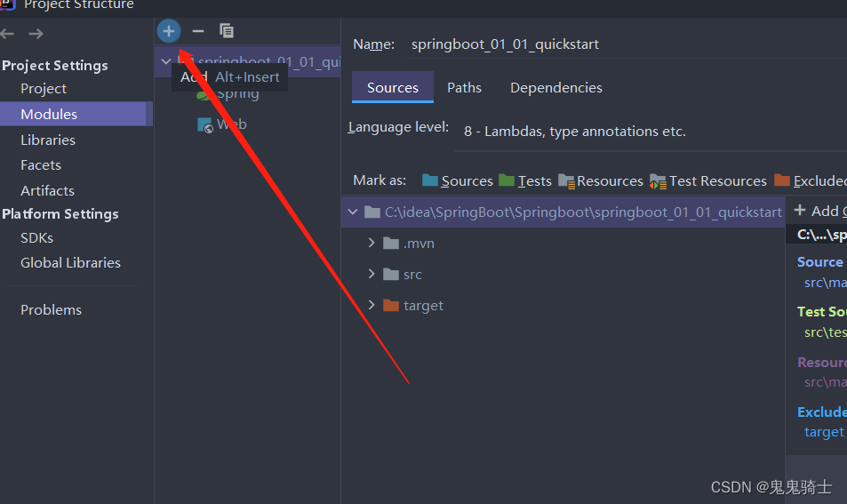This screenshot has height=504, width=847.
Task: Select the .mvn folder name
Action: [x=419, y=244]
